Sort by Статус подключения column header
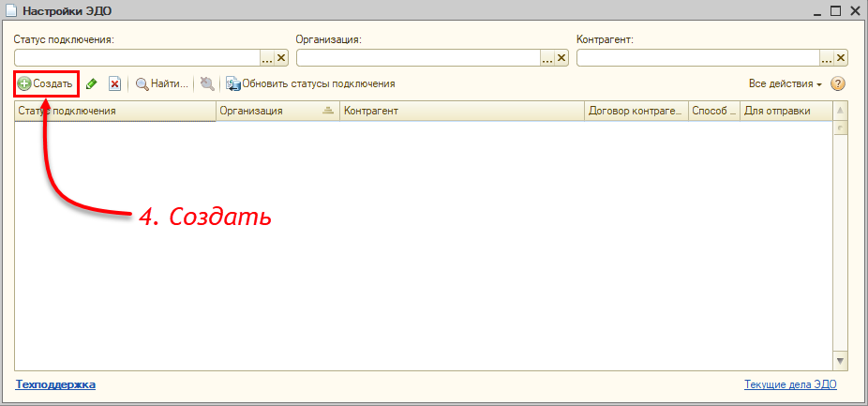 pyautogui.click(x=115, y=111)
